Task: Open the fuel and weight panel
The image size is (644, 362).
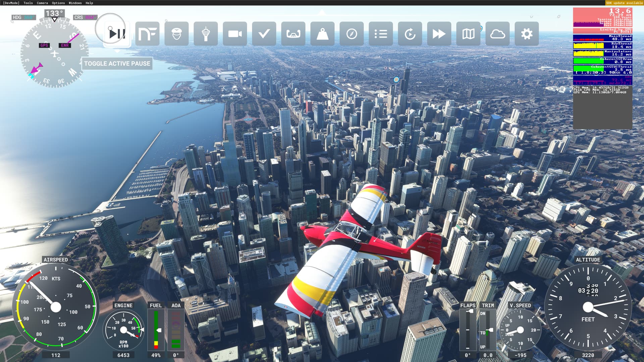Action: coord(322,34)
